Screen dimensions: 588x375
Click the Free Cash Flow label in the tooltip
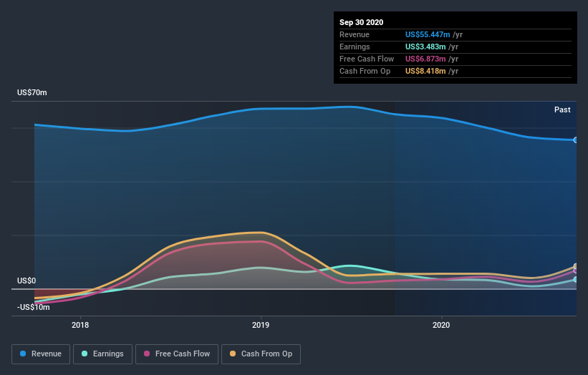point(367,59)
